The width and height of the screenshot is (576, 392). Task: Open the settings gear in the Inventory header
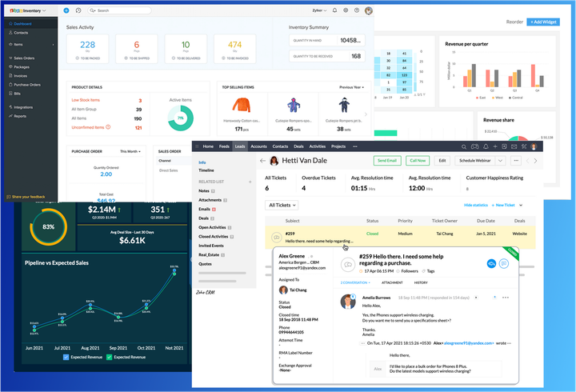[346, 10]
